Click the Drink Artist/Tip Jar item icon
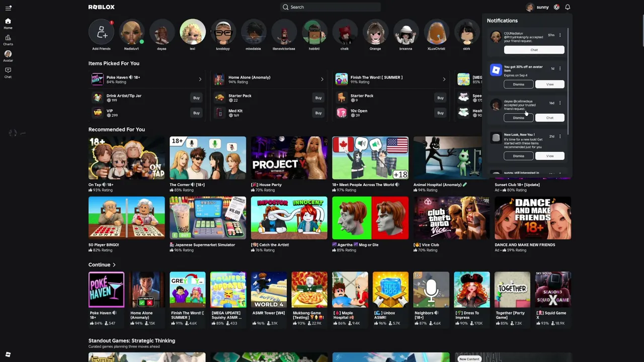Image resolution: width=644 pixels, height=362 pixels. click(98, 98)
